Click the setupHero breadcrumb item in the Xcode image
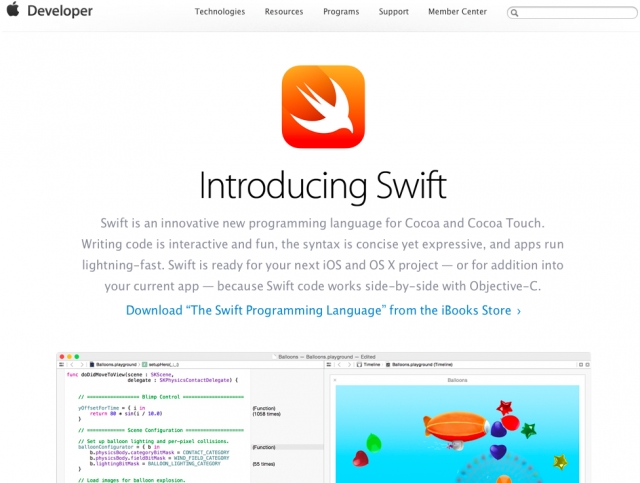Screen dimensions: 640x483 (160, 364)
